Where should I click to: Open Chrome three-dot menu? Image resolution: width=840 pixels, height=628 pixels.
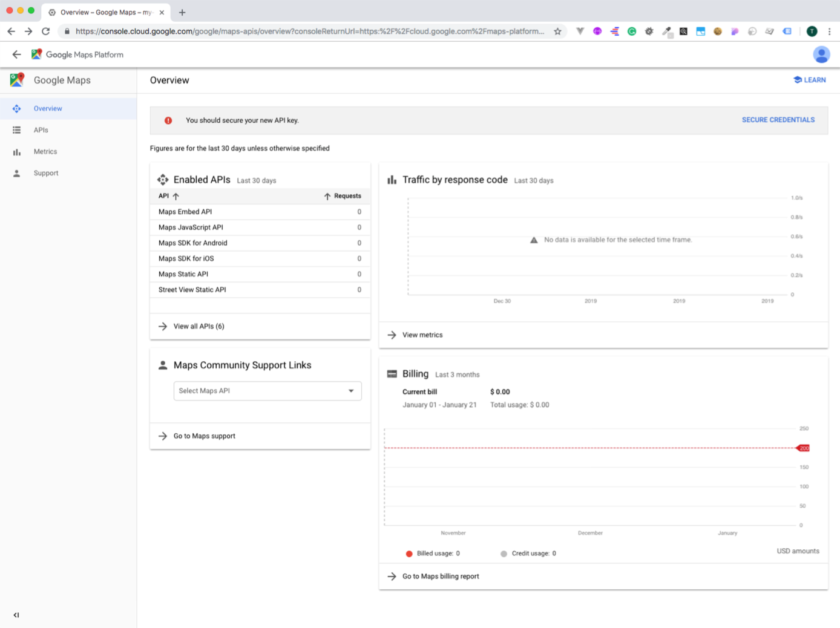click(x=829, y=31)
